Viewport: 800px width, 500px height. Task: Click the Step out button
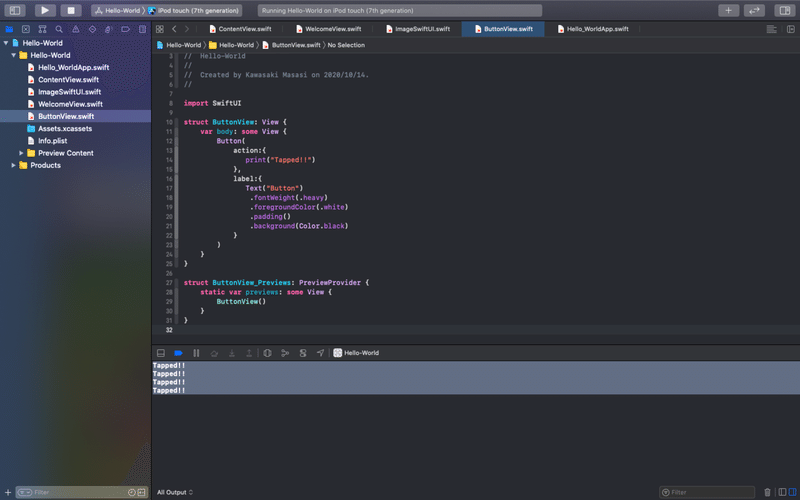tap(249, 353)
